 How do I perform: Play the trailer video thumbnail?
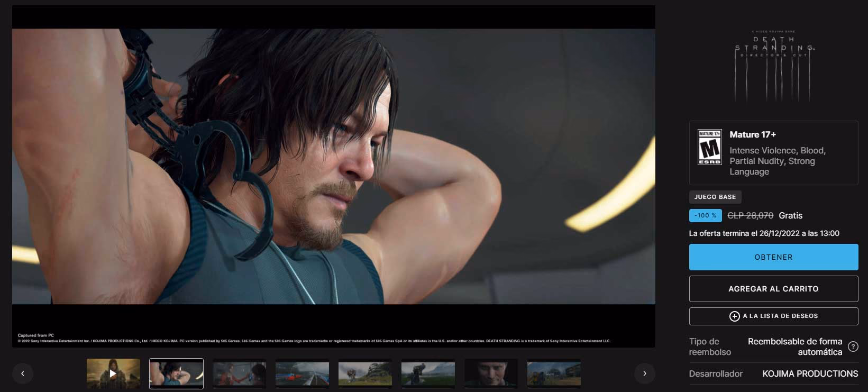click(113, 373)
